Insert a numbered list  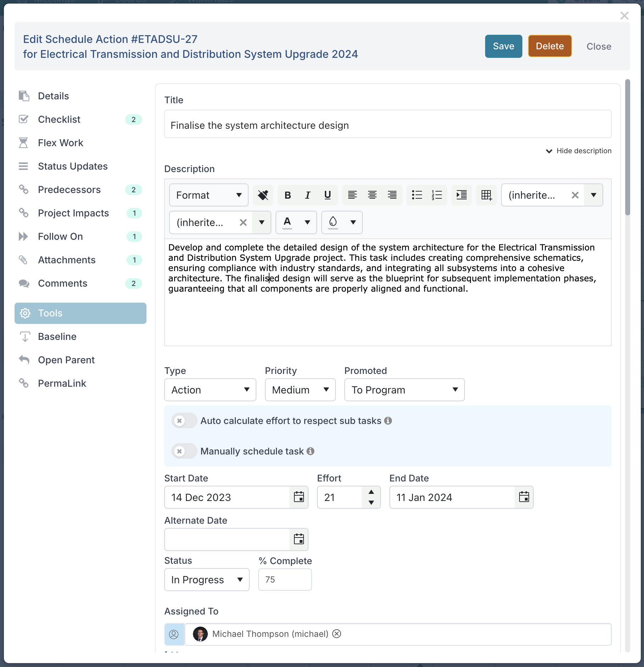437,195
